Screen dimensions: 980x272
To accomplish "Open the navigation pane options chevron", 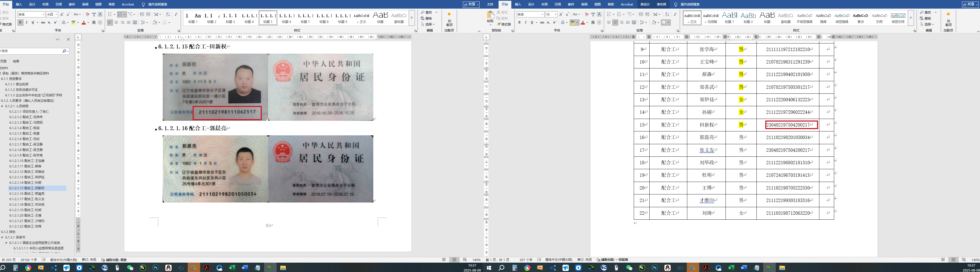I will point(57,39).
